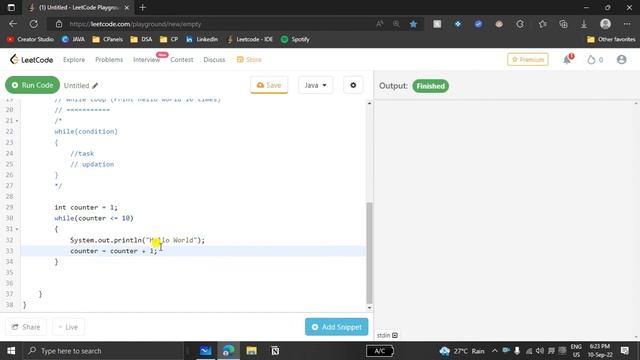Open LeetCode notifications bell

pyautogui.click(x=567, y=60)
